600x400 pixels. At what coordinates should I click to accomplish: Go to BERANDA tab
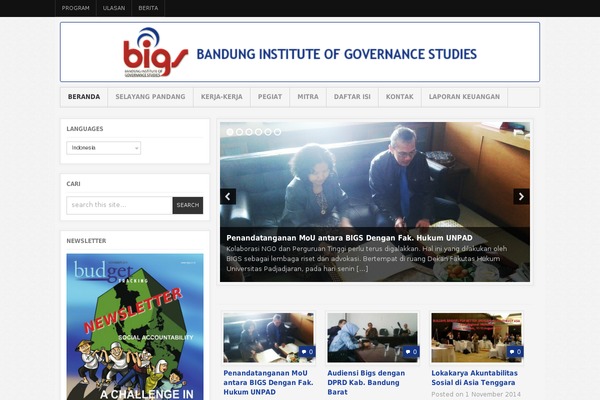(84, 97)
